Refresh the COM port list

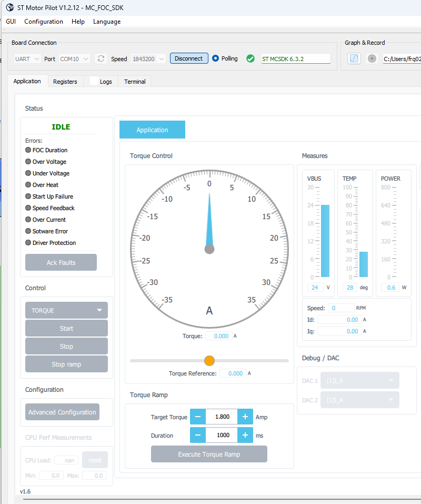click(x=101, y=59)
